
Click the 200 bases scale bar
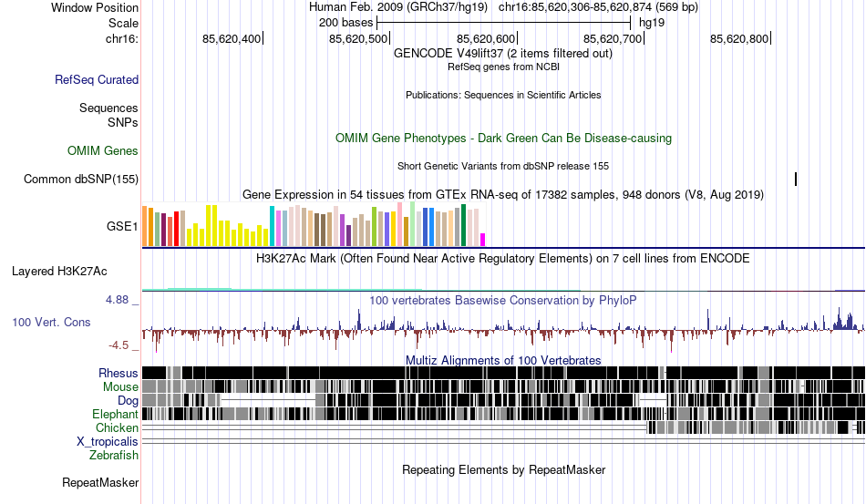click(x=503, y=23)
